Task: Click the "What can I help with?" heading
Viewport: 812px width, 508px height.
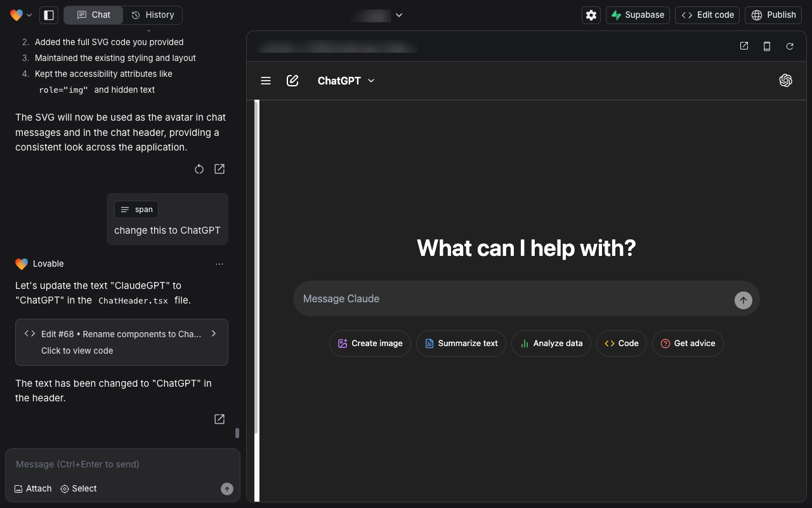Action: click(527, 248)
